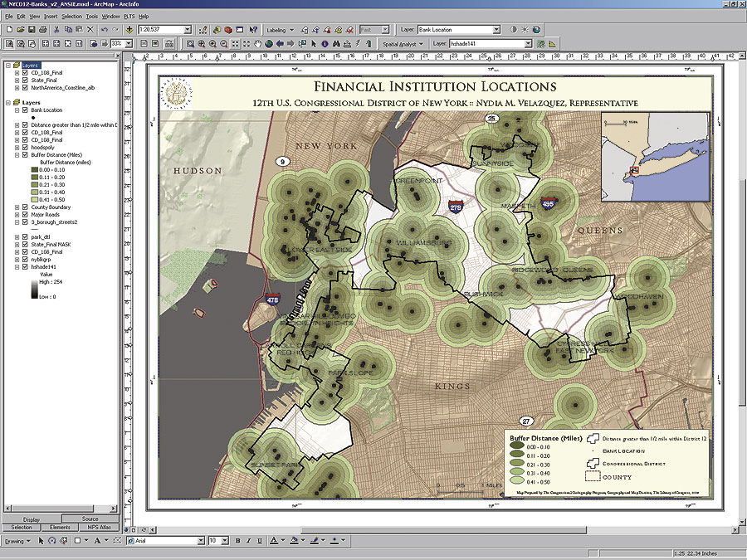Open the Spatial Analyst dropdown button
Image resolution: width=747 pixels, height=560 pixels.
pyautogui.click(x=403, y=43)
